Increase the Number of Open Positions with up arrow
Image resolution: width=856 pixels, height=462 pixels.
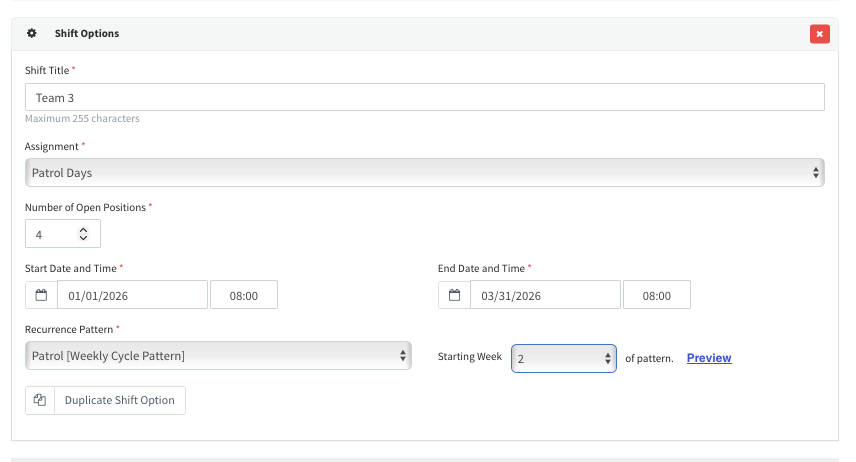pos(84,230)
